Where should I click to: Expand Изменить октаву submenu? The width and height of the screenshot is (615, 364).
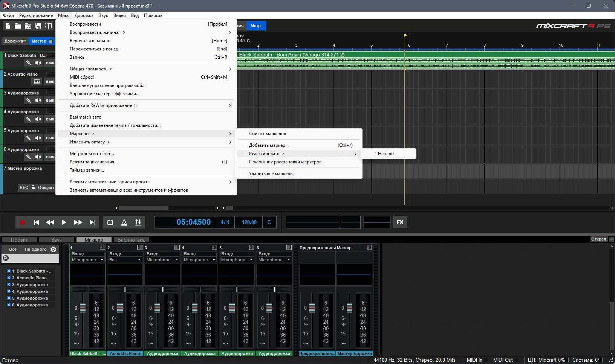146,142
